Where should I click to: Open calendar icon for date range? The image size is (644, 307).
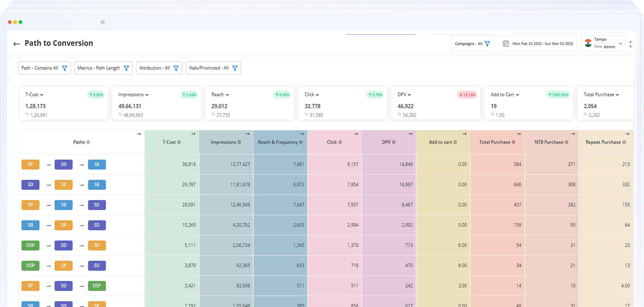[x=506, y=44]
